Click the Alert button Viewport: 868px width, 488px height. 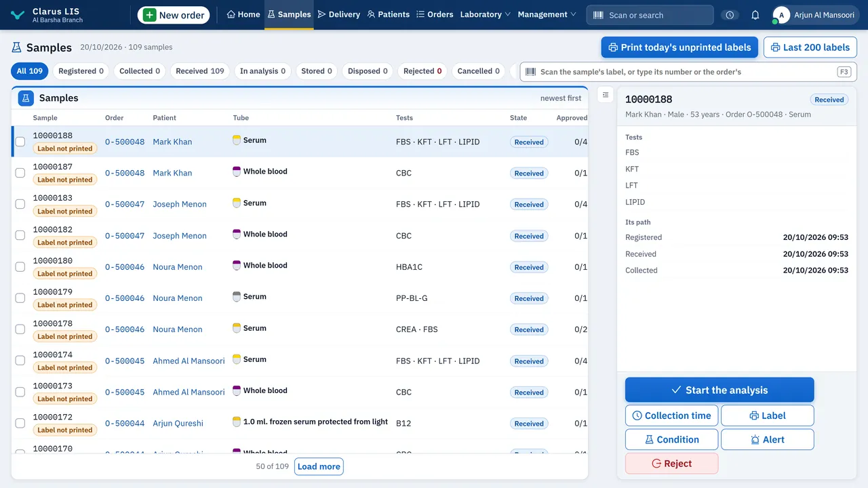coord(768,439)
